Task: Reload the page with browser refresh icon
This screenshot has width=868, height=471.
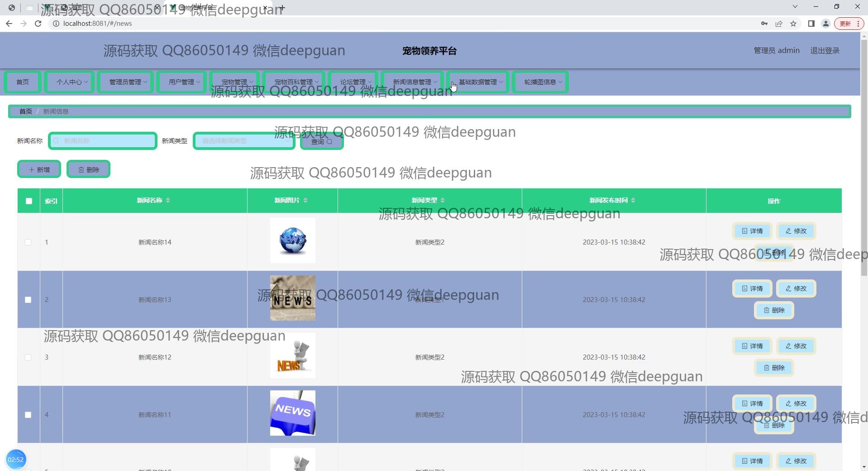Action: coord(38,24)
